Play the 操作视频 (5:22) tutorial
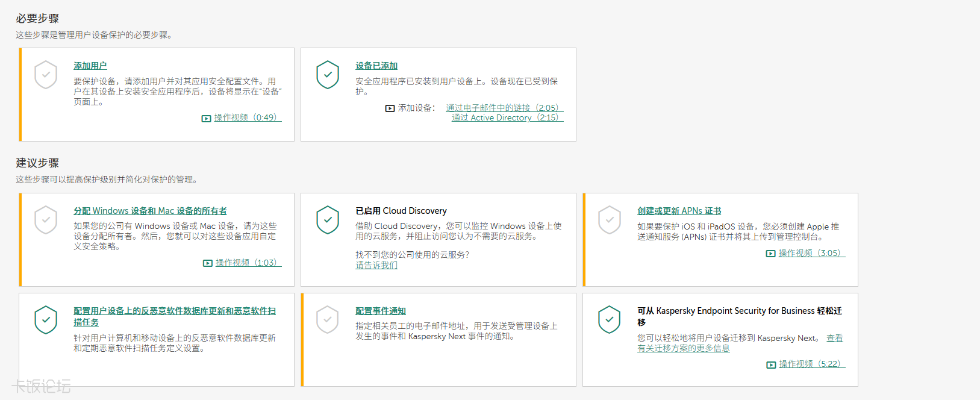This screenshot has width=980, height=400. 812,364
